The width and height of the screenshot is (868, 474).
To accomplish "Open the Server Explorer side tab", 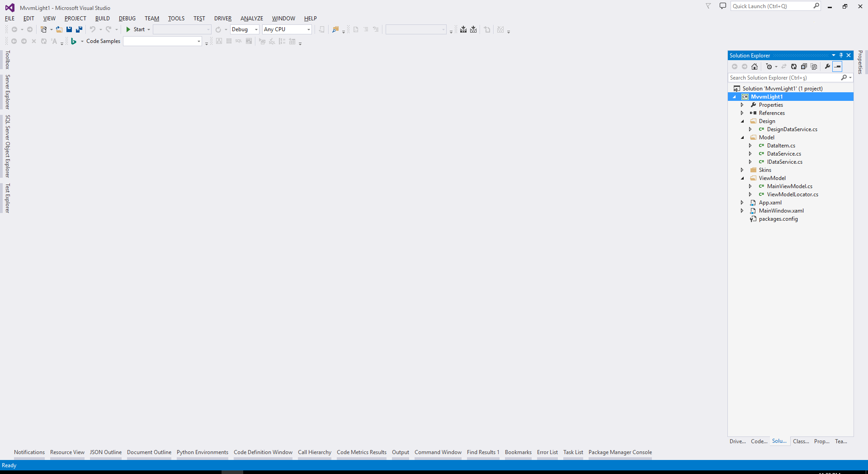I will pos(7,92).
